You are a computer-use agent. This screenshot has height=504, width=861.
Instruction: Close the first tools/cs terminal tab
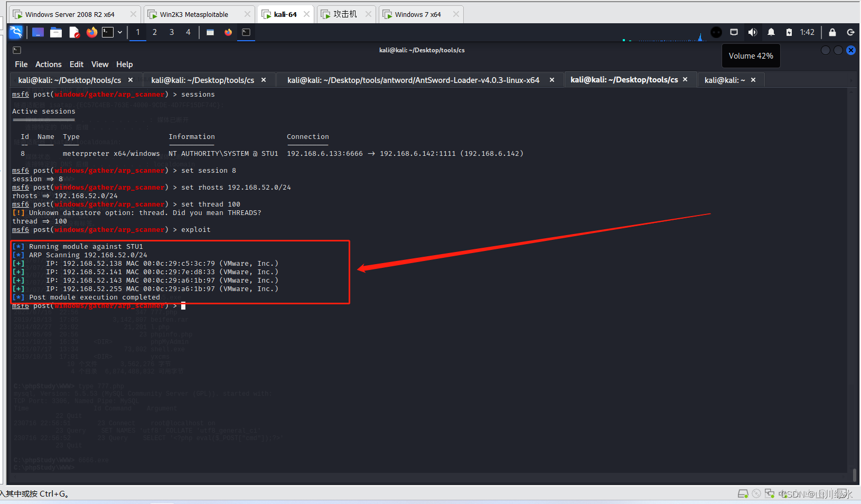(x=130, y=80)
